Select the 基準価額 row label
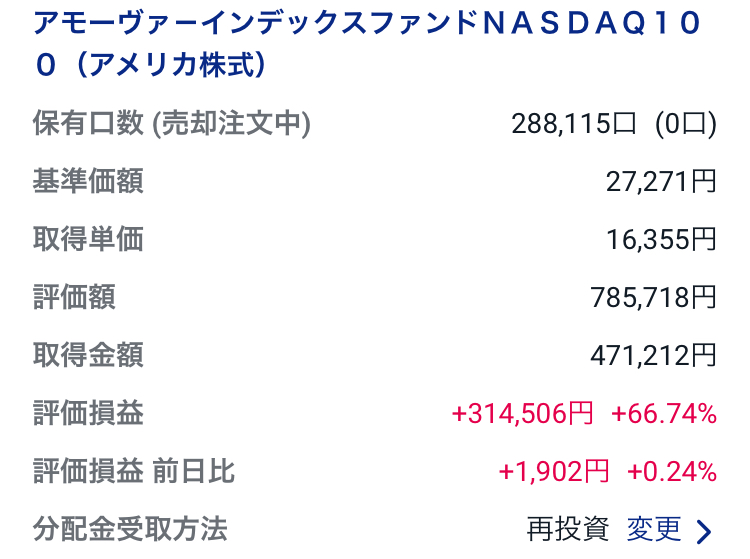This screenshot has width=750, height=559. 88,181
